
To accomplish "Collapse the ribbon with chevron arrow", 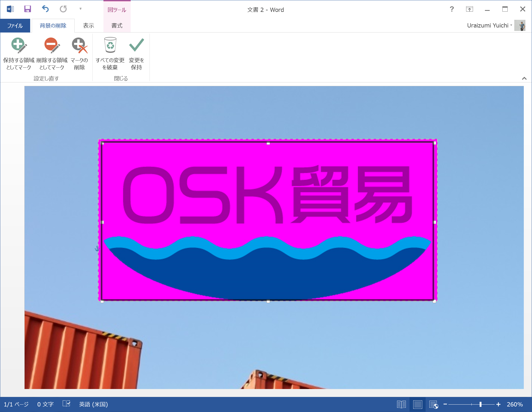I will 524,78.
